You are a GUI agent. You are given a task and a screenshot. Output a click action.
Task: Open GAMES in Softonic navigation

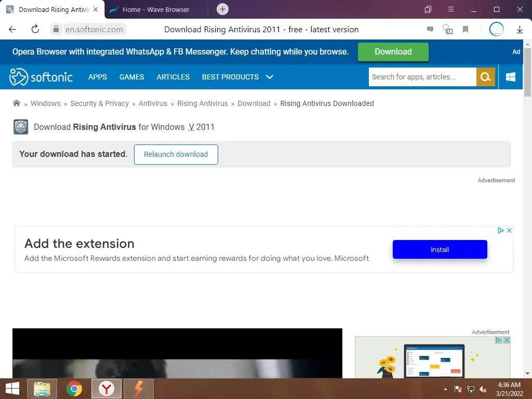pyautogui.click(x=131, y=77)
